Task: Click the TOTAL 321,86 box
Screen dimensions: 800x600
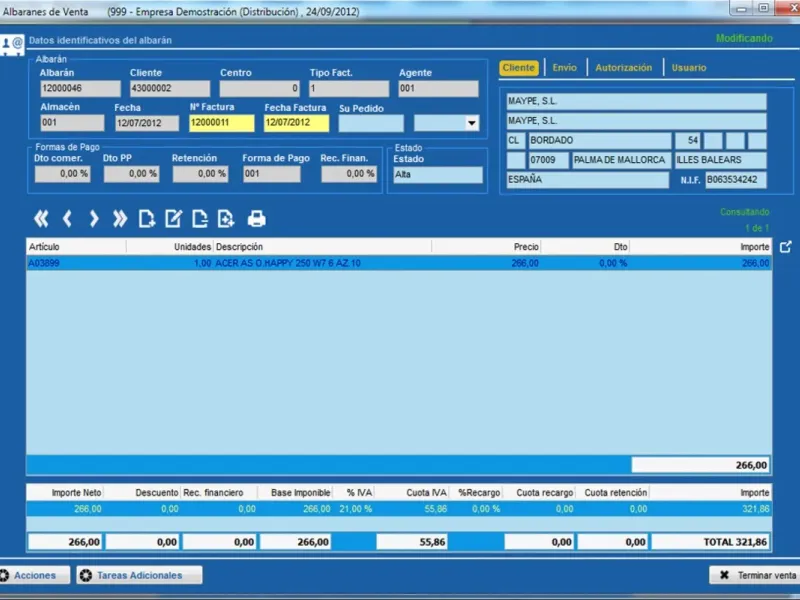Action: (x=710, y=542)
